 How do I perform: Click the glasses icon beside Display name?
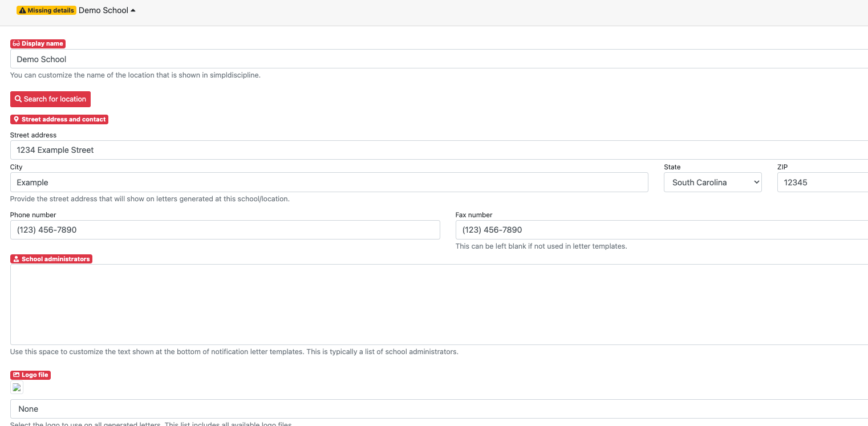tap(16, 43)
